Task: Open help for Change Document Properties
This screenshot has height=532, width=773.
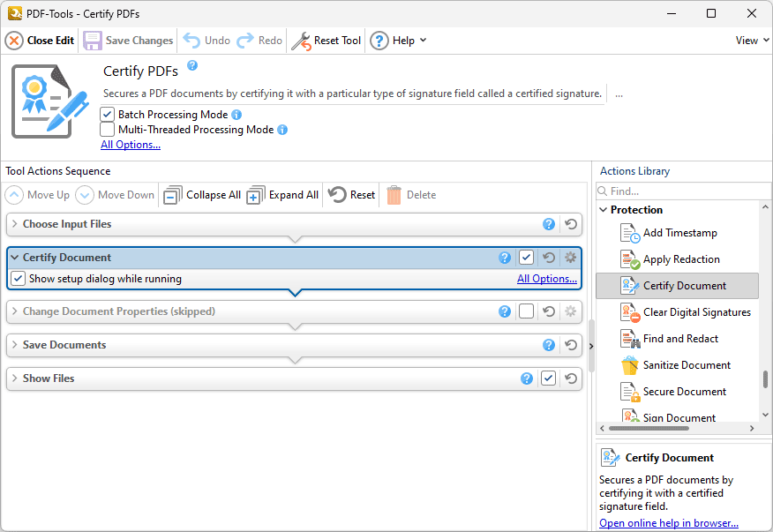Action: coord(505,311)
